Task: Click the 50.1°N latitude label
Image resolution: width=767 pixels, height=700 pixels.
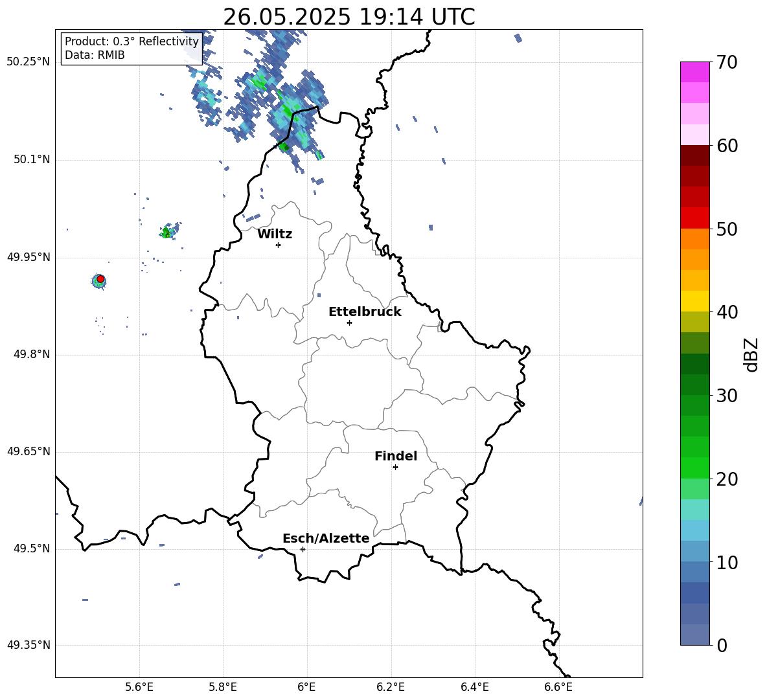Action: pyautogui.click(x=31, y=160)
